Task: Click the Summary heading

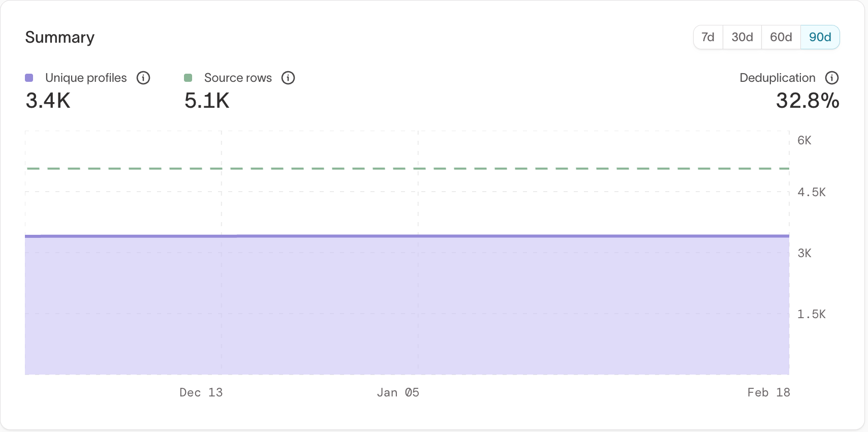Action: (x=60, y=37)
